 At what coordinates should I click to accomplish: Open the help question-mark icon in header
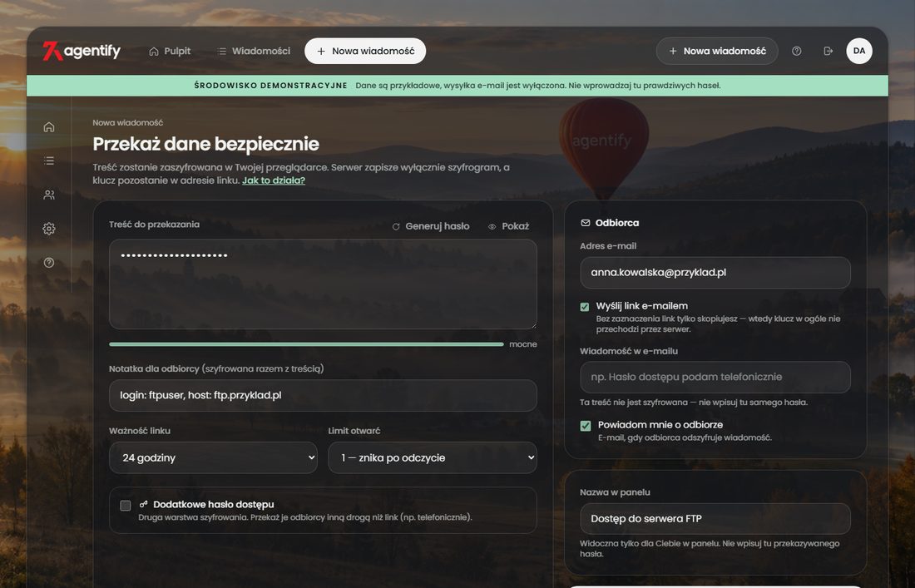[797, 52]
